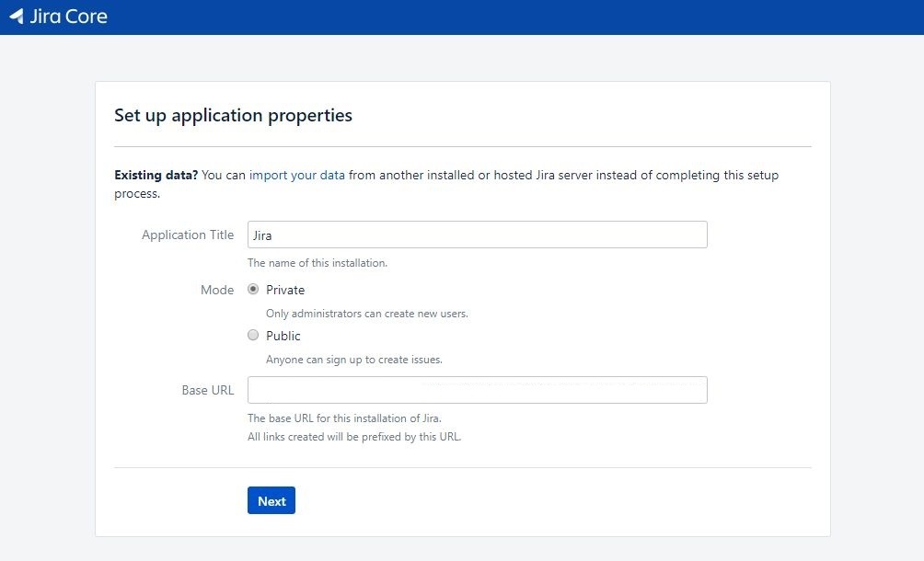Click 'Only administrators can create new users.' text

click(367, 314)
